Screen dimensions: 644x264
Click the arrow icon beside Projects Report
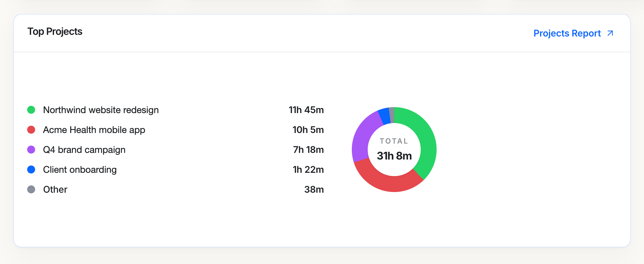pos(610,33)
